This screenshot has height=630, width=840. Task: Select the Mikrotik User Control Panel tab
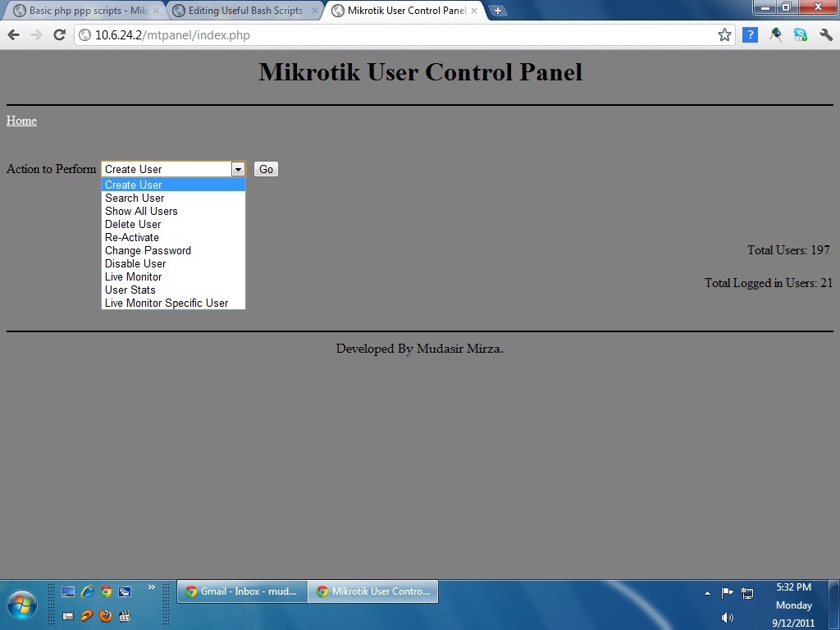(x=404, y=11)
